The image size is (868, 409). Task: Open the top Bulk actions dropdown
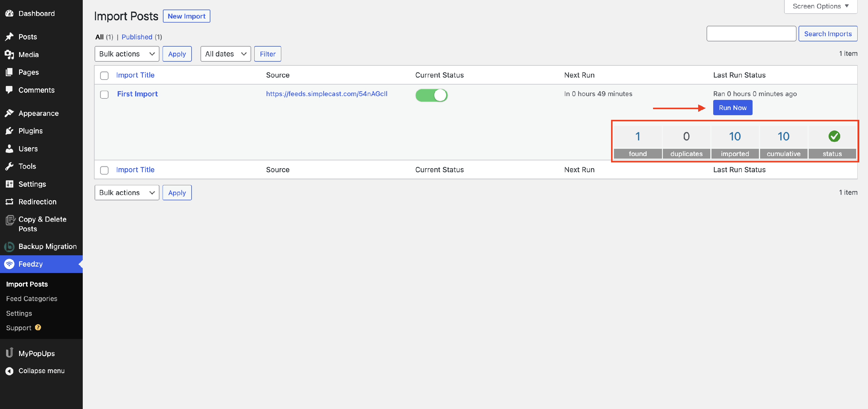127,54
